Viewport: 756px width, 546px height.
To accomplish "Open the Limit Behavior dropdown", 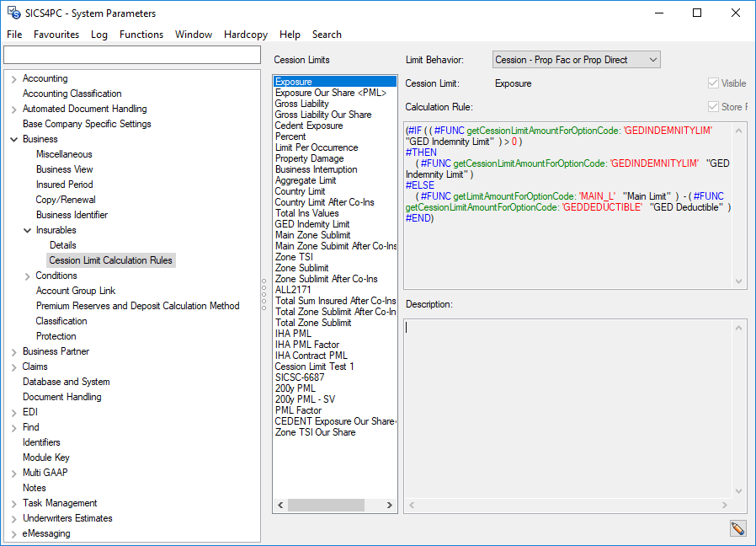I will click(x=652, y=59).
